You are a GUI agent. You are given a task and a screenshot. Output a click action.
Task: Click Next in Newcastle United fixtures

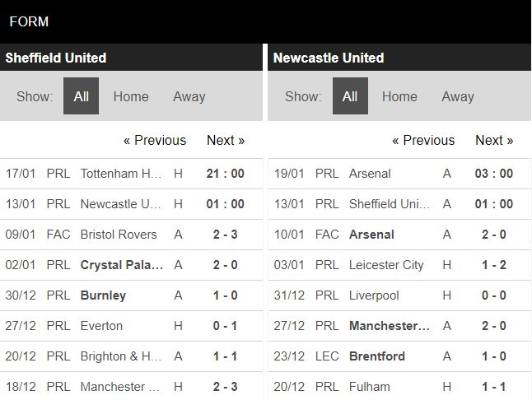pyautogui.click(x=494, y=140)
